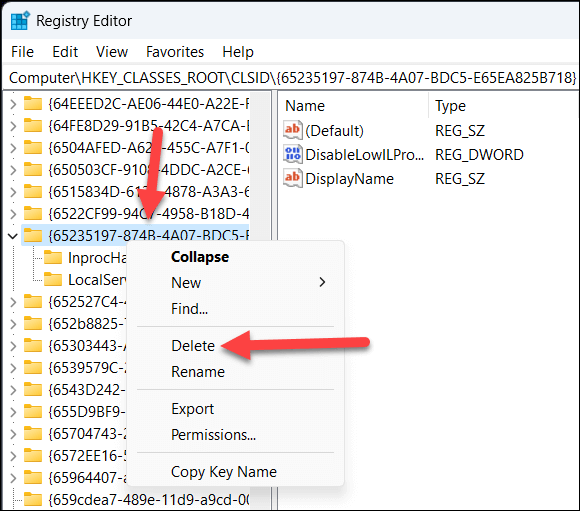Image resolution: width=580 pixels, height=511 pixels.
Task: Collapse the {65235197-874B key with its chevron
Action: [x=13, y=236]
